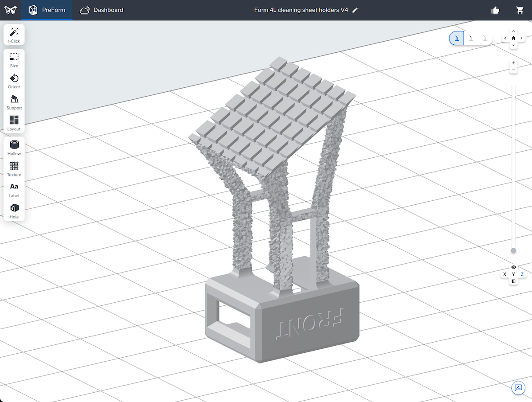Reset camera with the home view button

click(513, 38)
